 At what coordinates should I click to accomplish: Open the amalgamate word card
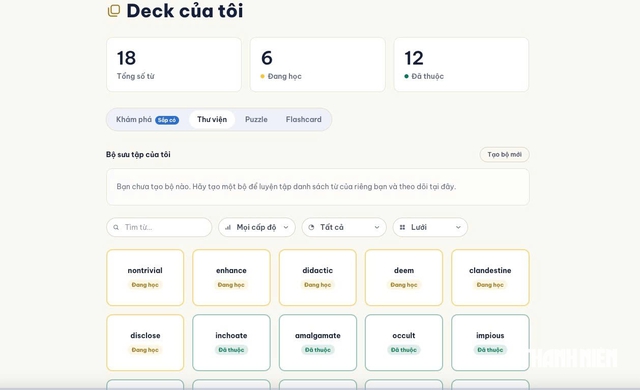tap(318, 343)
